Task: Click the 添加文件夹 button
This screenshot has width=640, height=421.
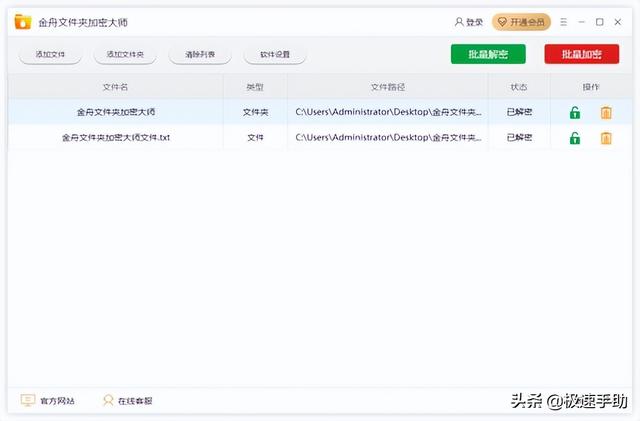Action: 125,54
